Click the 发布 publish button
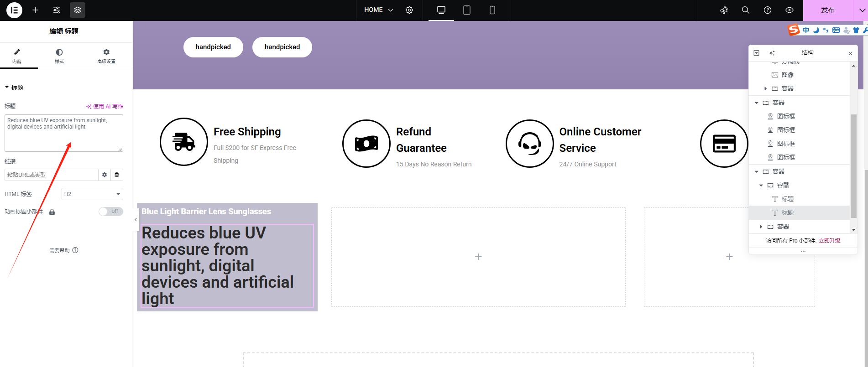This screenshot has width=868, height=367. click(827, 10)
